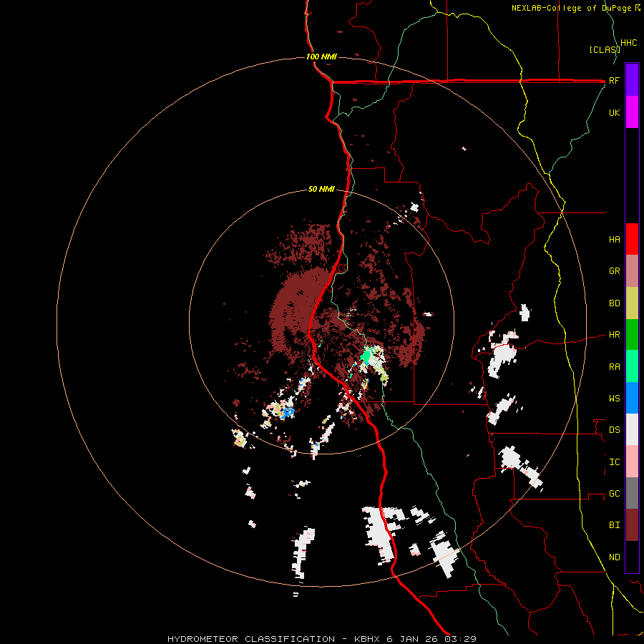Click the RA legend label
Viewport: 644px width, 644px height.
pos(614,367)
